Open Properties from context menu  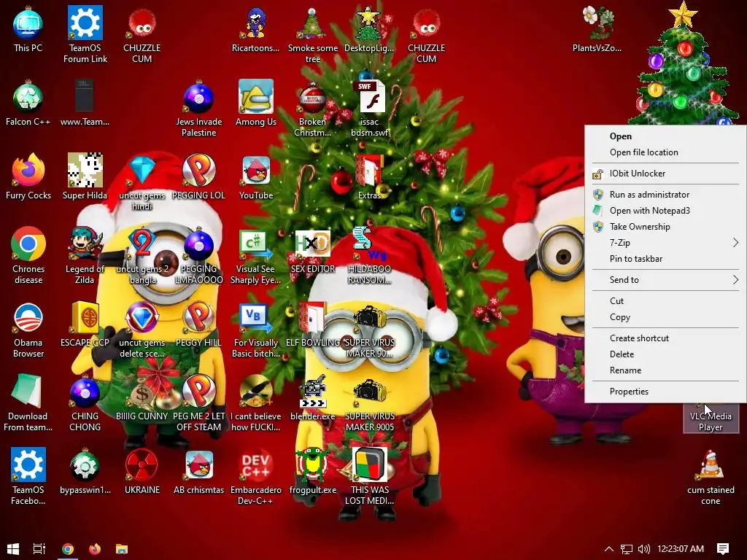[665, 392]
